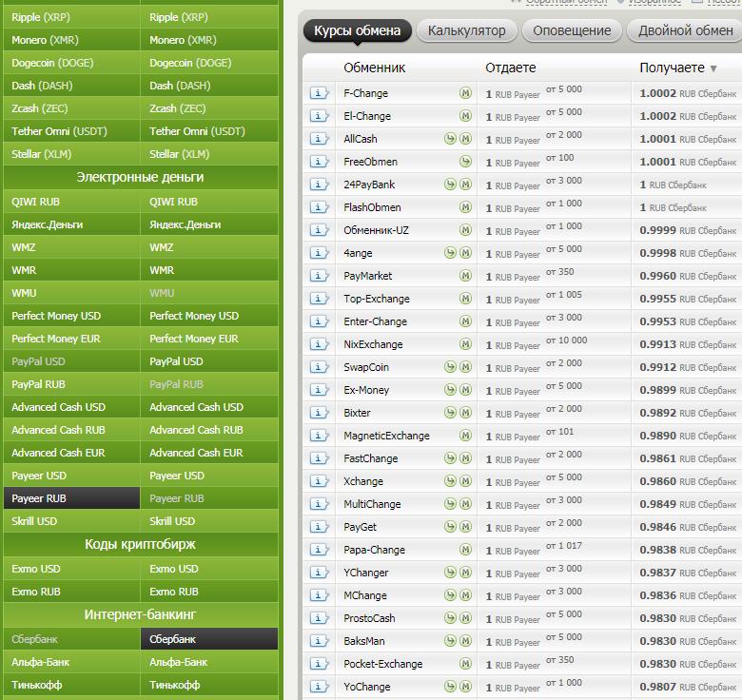Open info icon for 4ange row
Screen dimensions: 742x700
point(319,253)
